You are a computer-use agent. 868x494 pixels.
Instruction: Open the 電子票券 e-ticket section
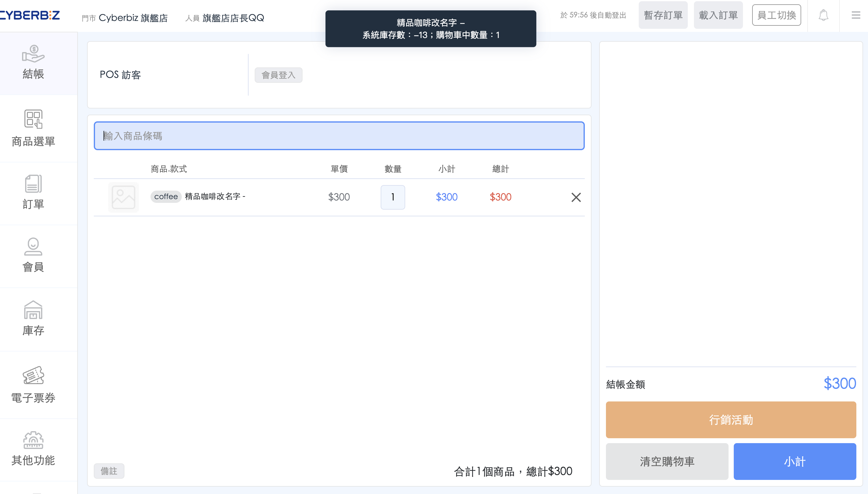click(x=33, y=385)
